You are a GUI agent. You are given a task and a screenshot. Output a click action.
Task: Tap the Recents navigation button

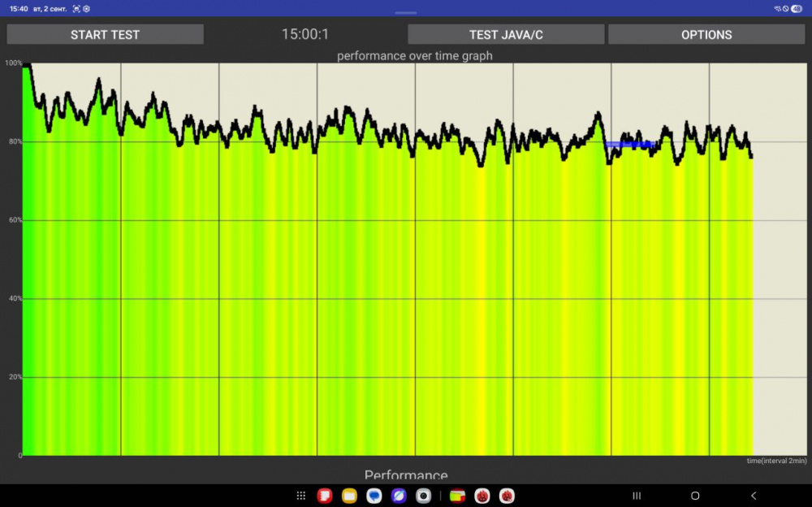[637, 496]
